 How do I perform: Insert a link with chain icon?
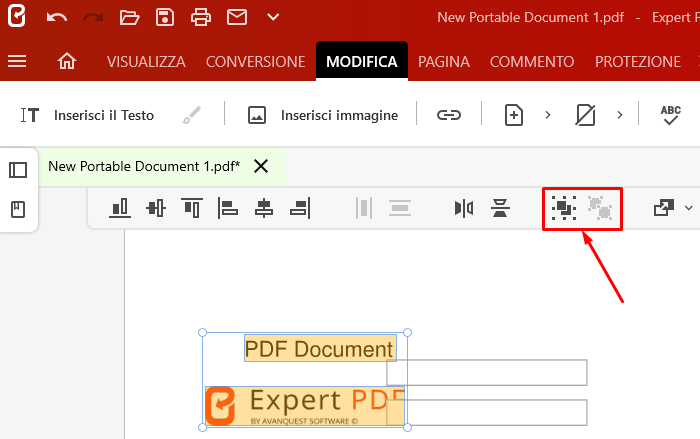449,115
